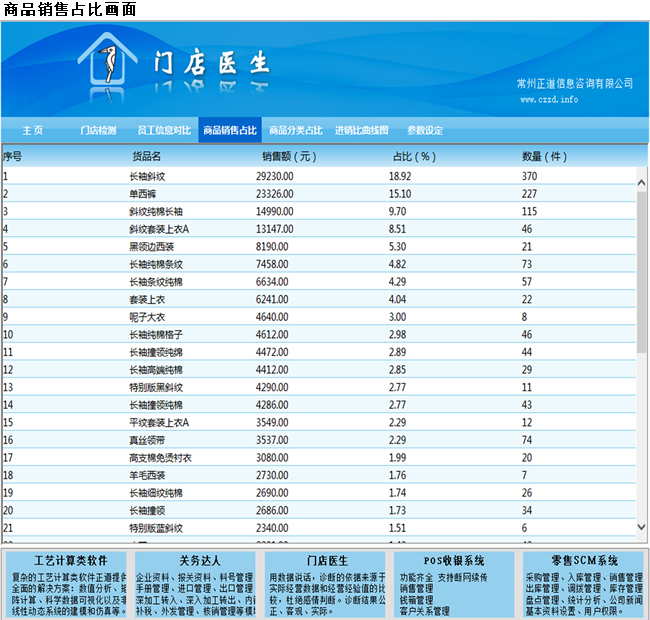Viewport: 650px width, 620px height.
Task: Select the 商品销售占比 tab
Action: click(x=229, y=130)
